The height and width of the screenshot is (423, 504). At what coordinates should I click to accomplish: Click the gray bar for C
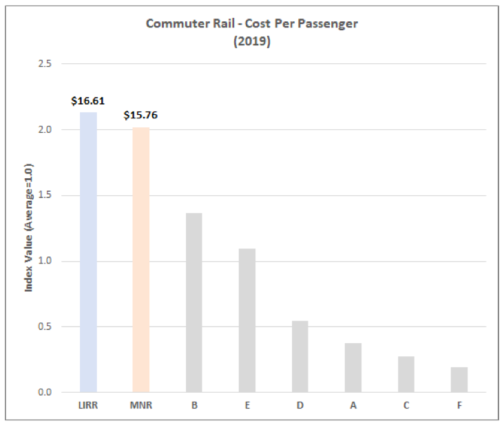point(406,374)
